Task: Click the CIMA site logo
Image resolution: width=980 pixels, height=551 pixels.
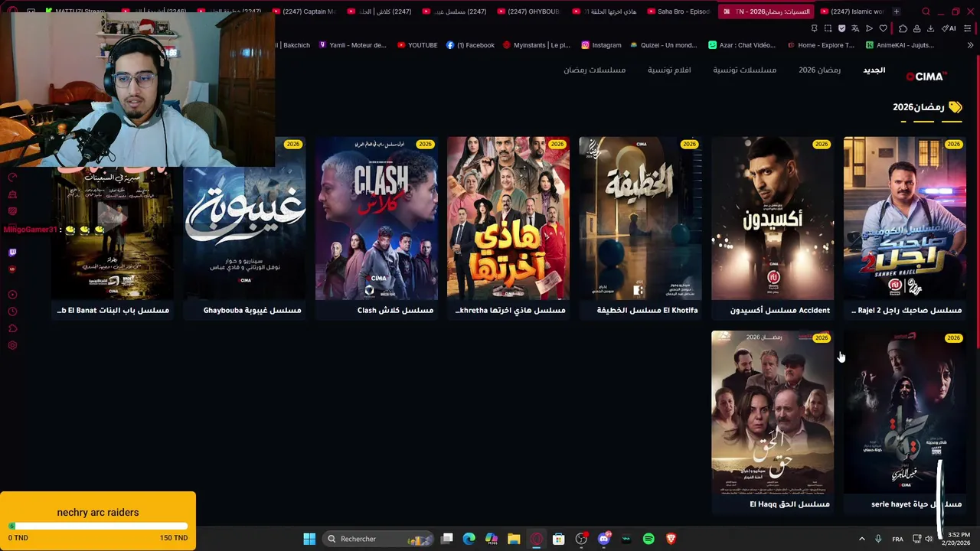Action: pos(926,77)
